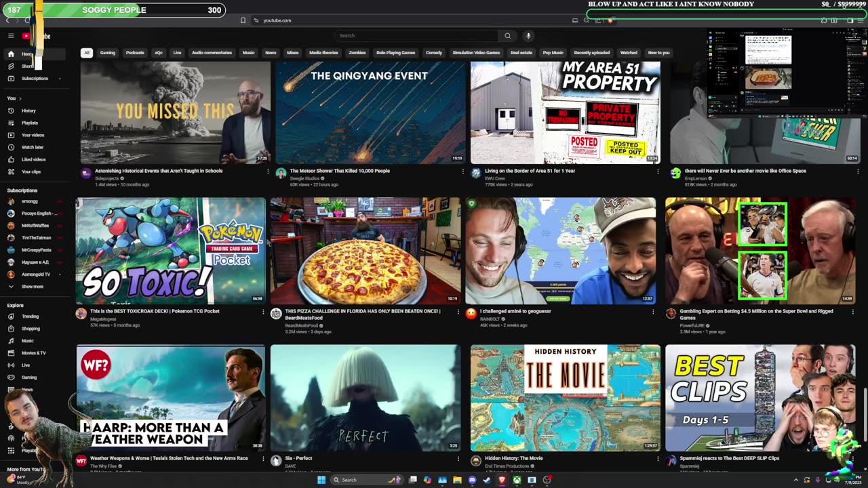Screen dimensions: 868x488
Task: Select the Comedy filter chip
Action: (x=434, y=53)
